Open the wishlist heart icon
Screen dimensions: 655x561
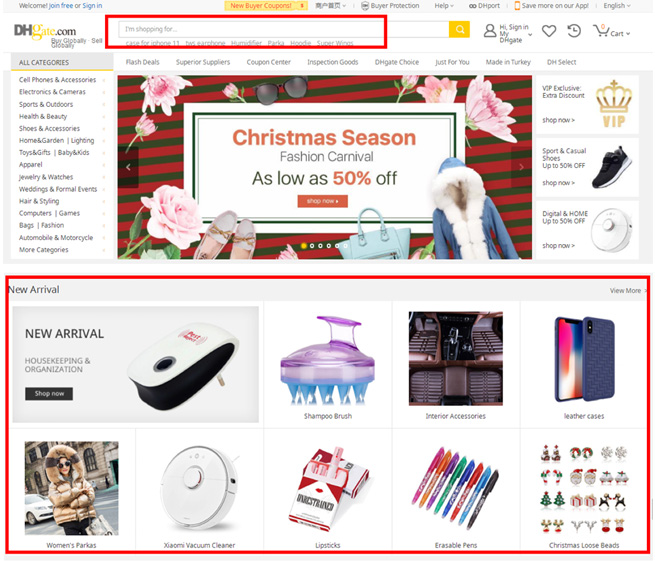click(549, 31)
